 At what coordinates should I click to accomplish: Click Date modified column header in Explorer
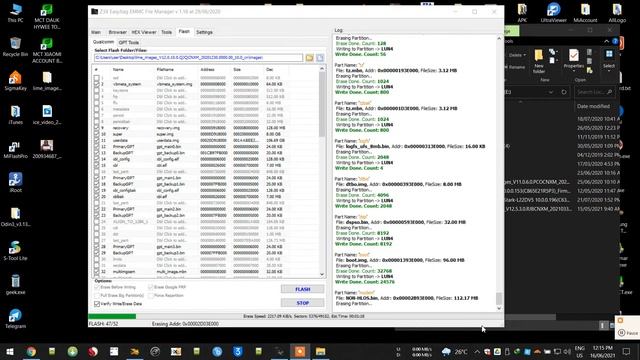pos(593,106)
